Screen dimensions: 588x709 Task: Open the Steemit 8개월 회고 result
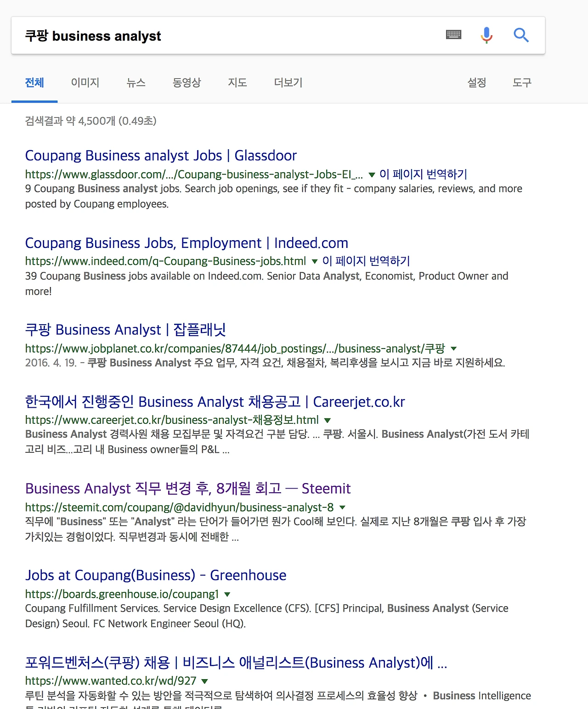pyautogui.click(x=188, y=489)
